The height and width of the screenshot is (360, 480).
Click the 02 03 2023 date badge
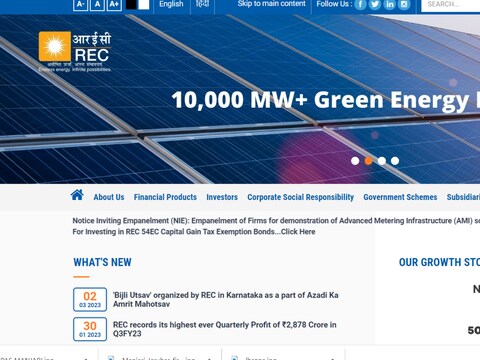[x=90, y=299]
